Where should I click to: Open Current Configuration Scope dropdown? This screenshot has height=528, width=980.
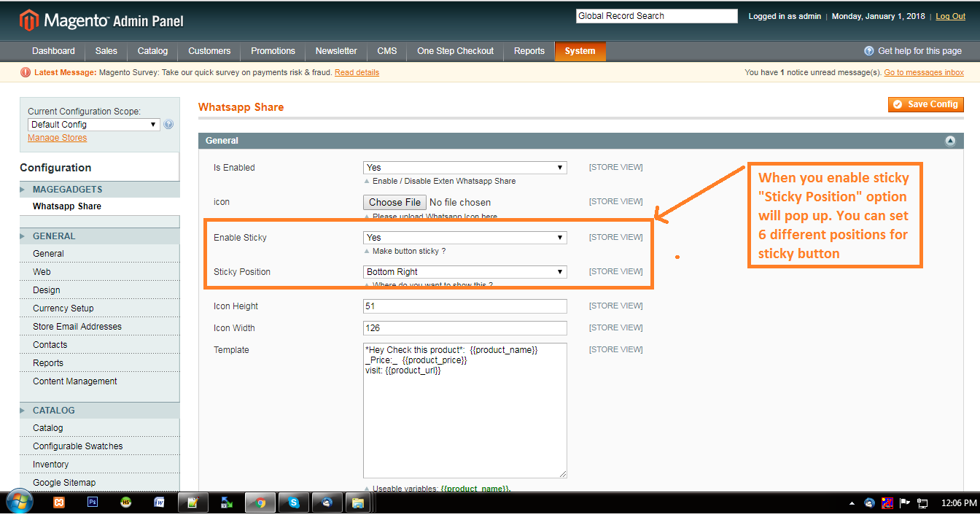[93, 125]
